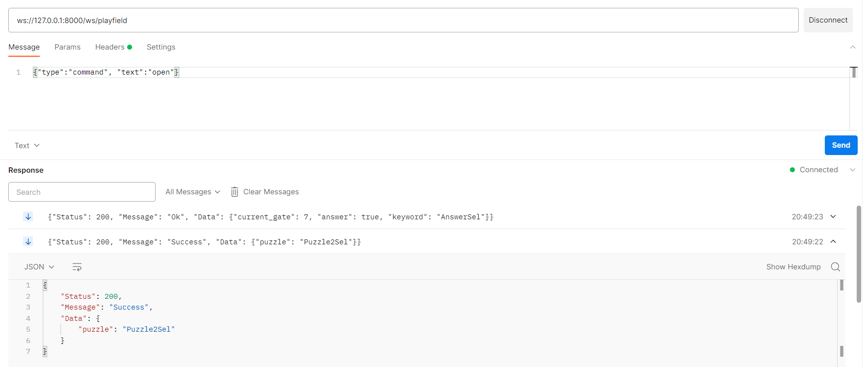868x367 pixels.
Task: Collapse the message editor pane chevron
Action: [x=852, y=47]
